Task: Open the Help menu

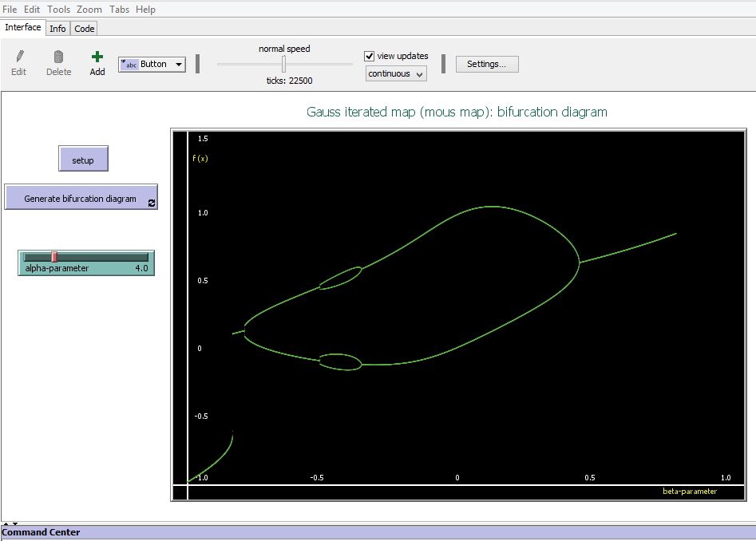Action: point(145,9)
